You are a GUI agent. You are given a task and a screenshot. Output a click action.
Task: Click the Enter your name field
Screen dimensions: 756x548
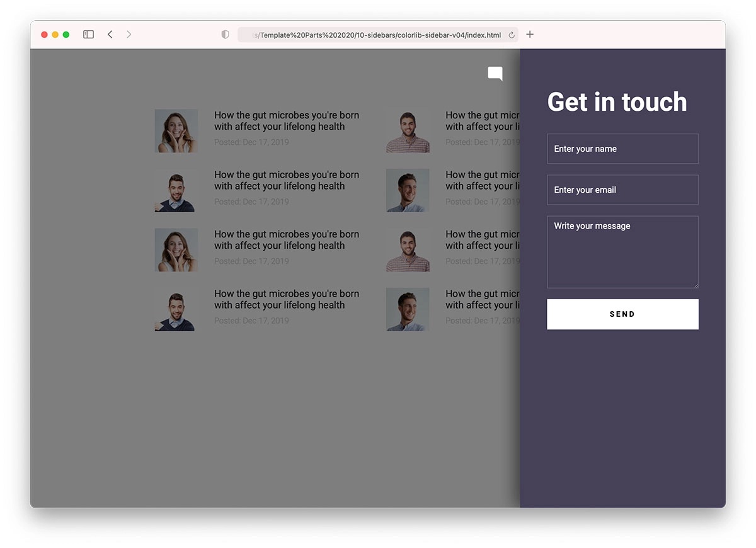pyautogui.click(x=622, y=149)
